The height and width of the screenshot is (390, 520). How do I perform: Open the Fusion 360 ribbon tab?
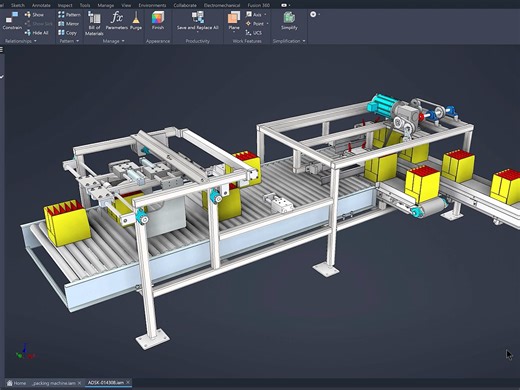[x=259, y=5]
